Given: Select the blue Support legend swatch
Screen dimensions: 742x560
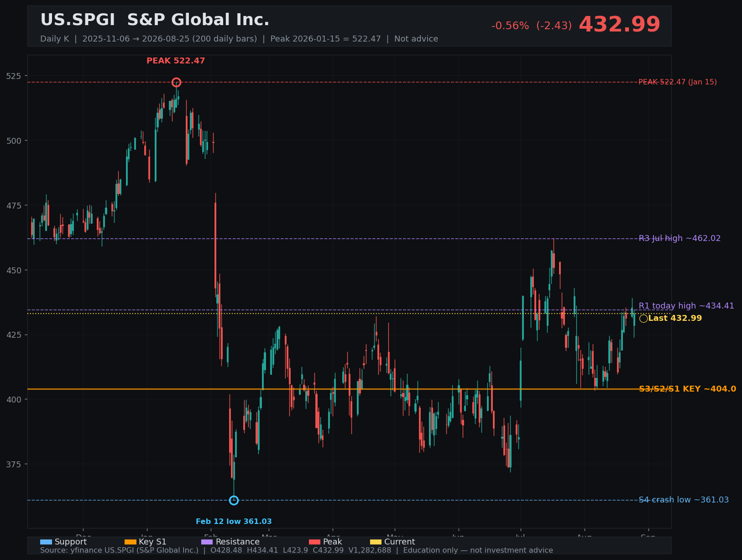Looking at the screenshot, I should [x=46, y=542].
